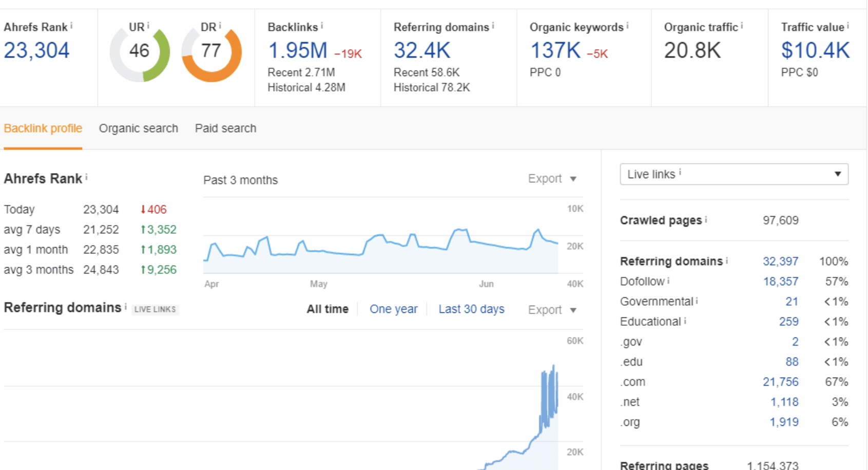Screen dimensions: 868x470
Task: Click the -19K backlinks change
Action: 348,53
